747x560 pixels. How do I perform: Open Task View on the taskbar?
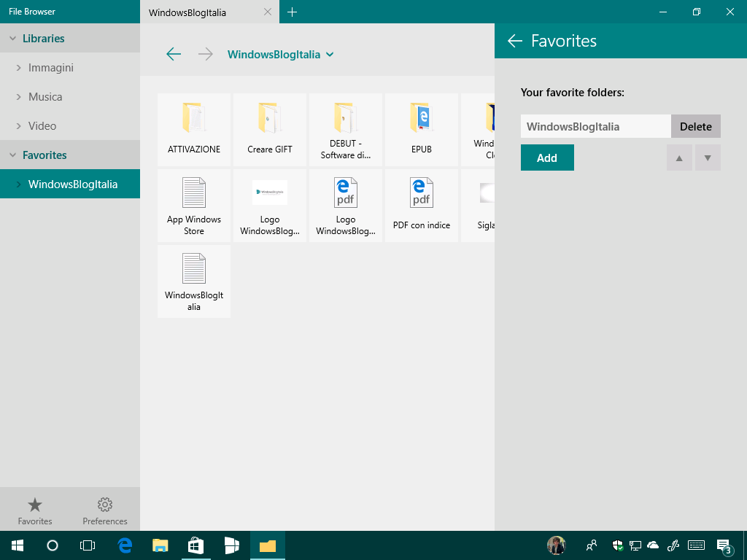88,545
